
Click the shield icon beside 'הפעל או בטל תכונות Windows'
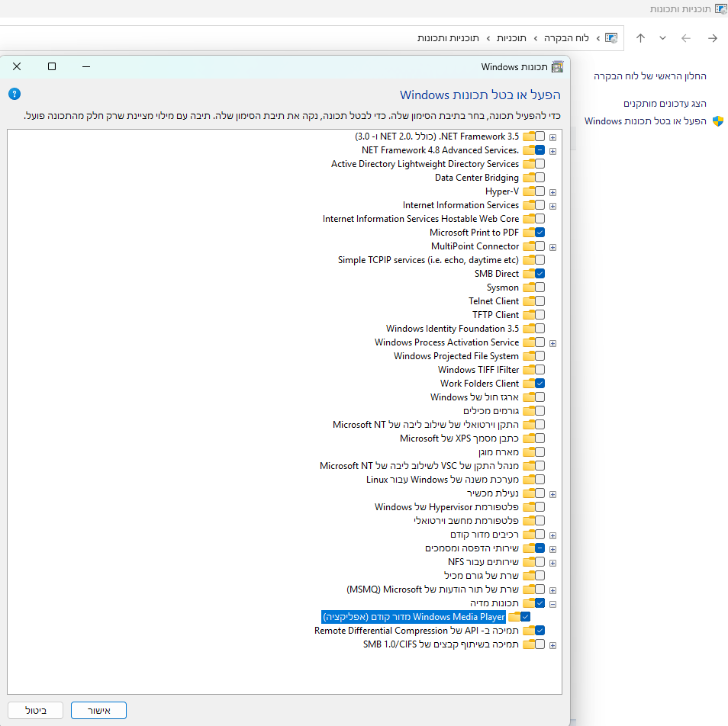[x=717, y=121]
